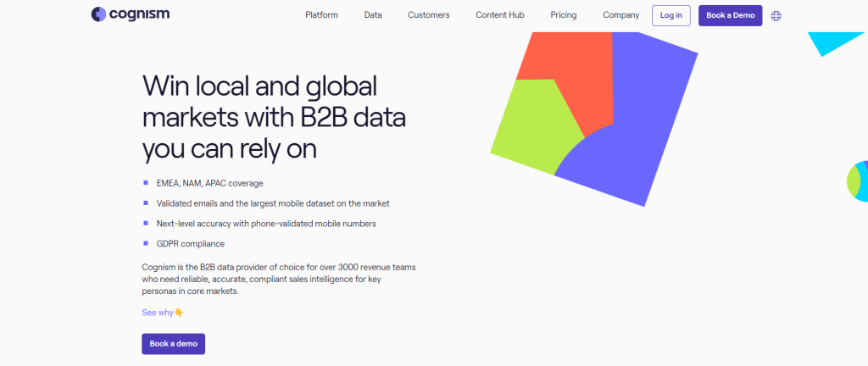Image resolution: width=868 pixels, height=366 pixels.
Task: Click the cyan triangle graphic in corner
Action: coord(832,41)
